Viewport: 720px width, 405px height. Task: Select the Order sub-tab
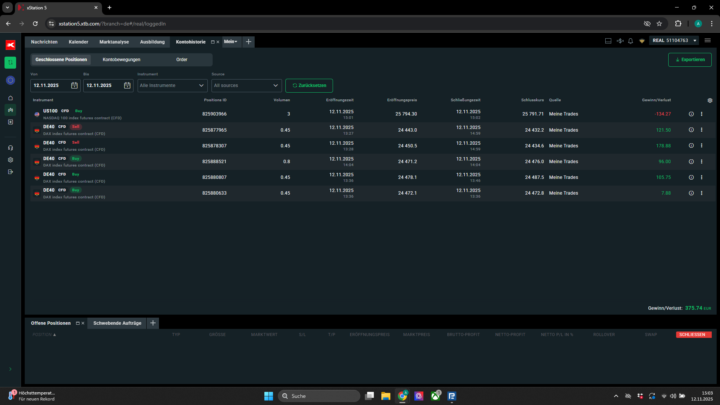pos(182,60)
